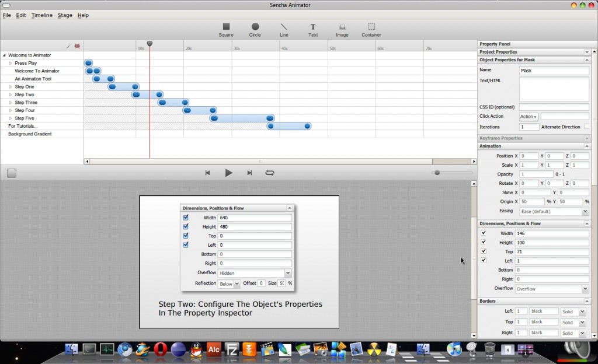Open the Stage menu
598x364 pixels.
[x=65, y=15]
